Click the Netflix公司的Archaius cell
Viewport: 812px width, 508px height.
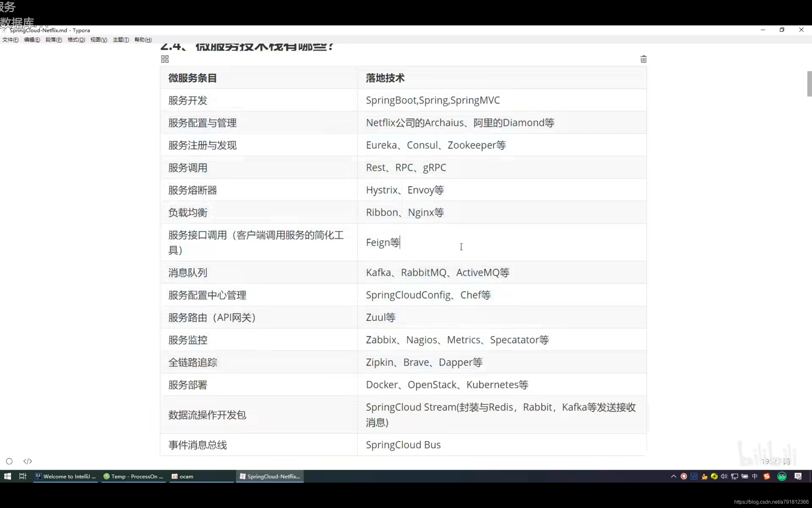[x=502, y=123]
